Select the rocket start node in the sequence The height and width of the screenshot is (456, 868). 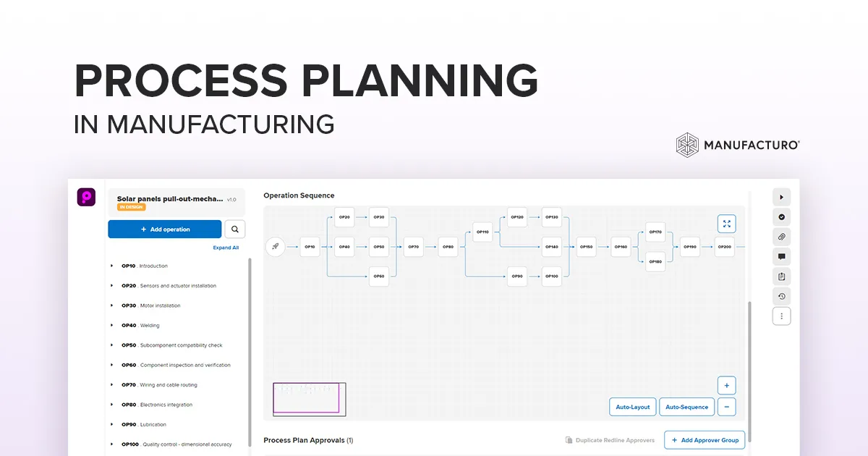pos(276,246)
